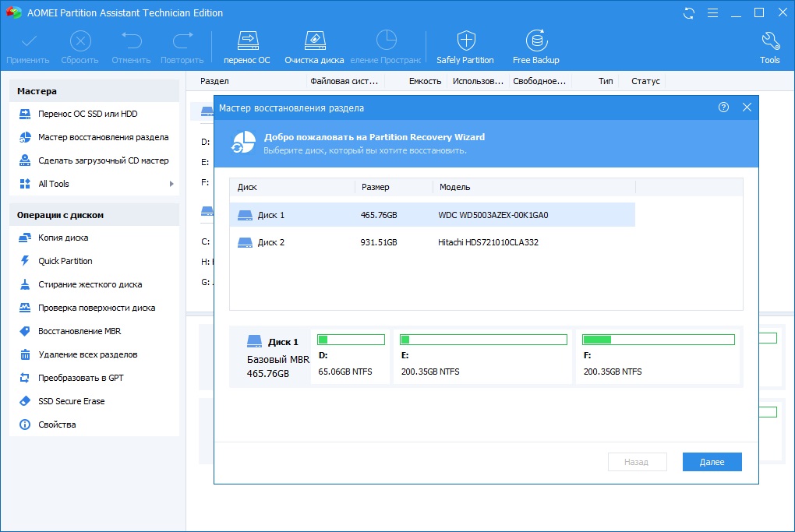Click the refresh icon in title bar
The width and height of the screenshot is (795, 532).
[689, 13]
